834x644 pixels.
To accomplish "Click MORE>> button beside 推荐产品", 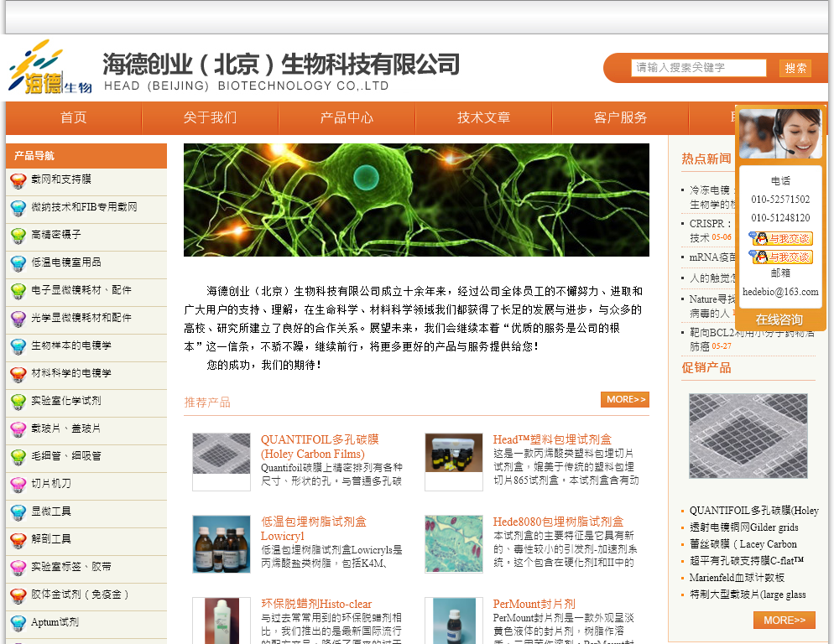I will [624, 399].
